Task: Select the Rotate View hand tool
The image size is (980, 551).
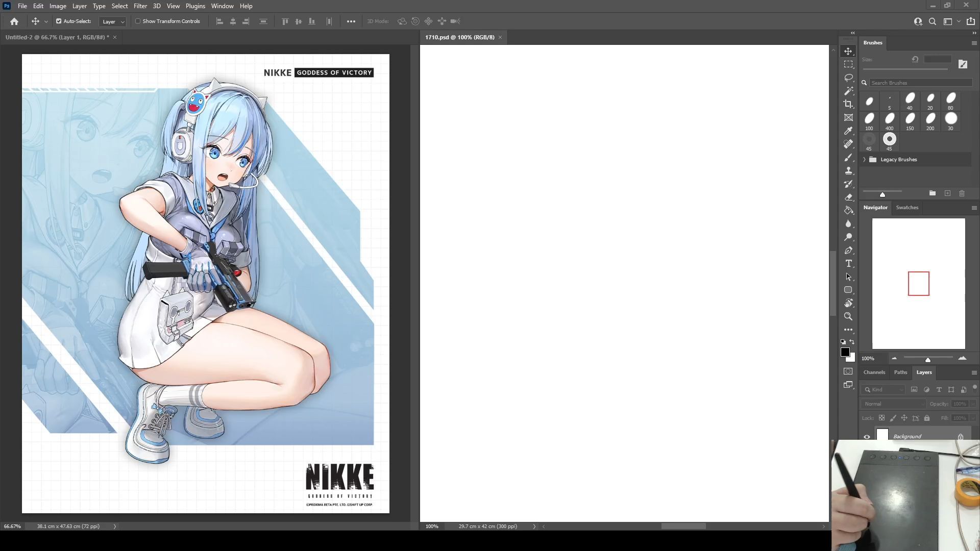Action: coord(848,303)
